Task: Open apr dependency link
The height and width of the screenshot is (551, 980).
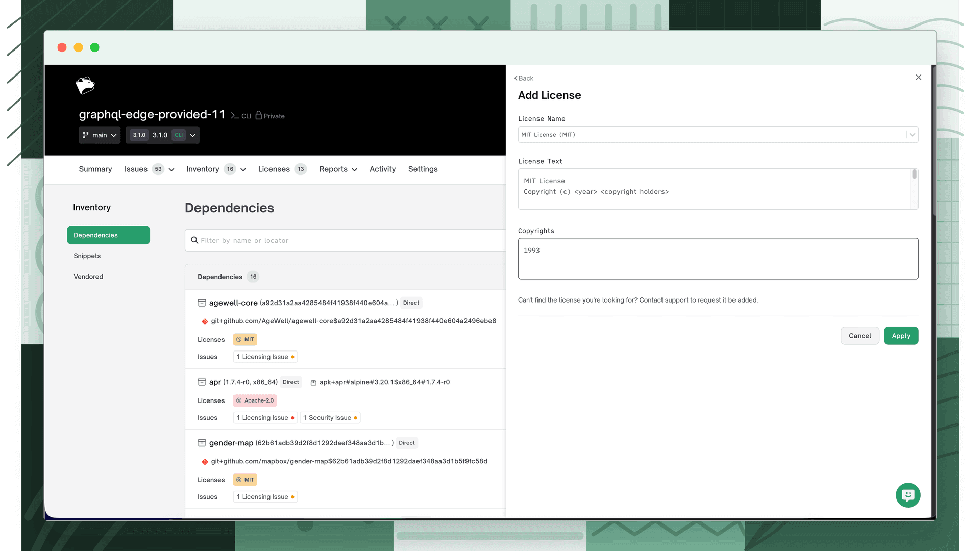Action: point(215,382)
